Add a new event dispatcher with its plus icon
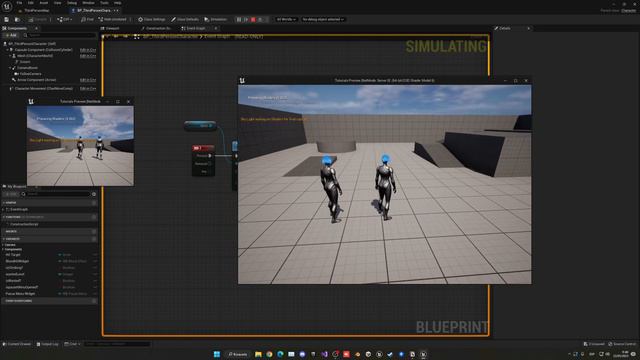This screenshot has height=360, width=640. [x=94, y=301]
